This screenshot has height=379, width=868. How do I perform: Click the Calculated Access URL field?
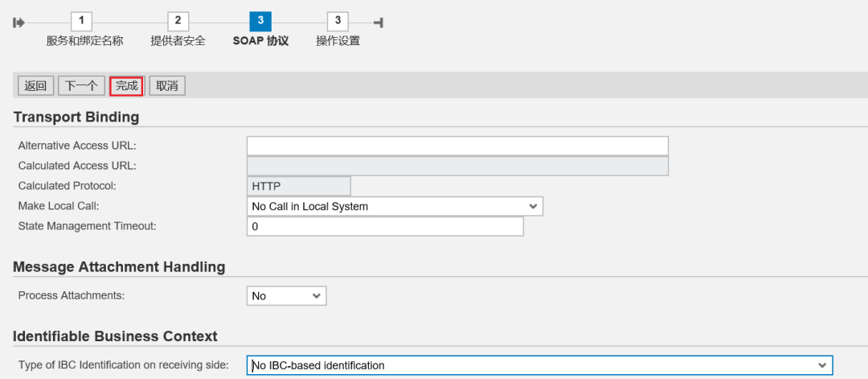[457, 167]
